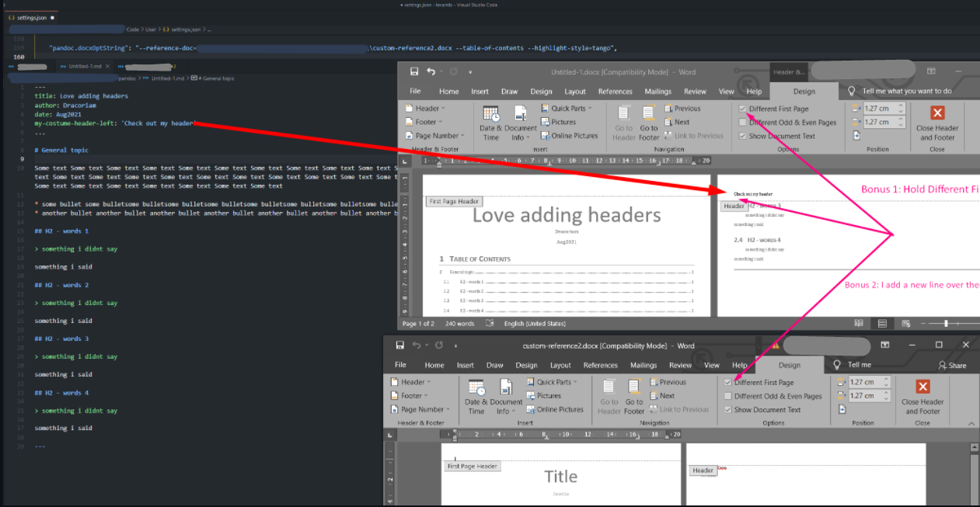Image resolution: width=980 pixels, height=507 pixels.
Task: Open Document Info in custom-reference2.docx window
Action: click(x=506, y=396)
